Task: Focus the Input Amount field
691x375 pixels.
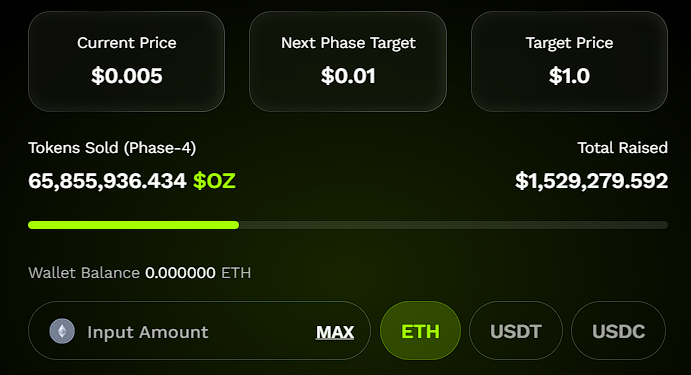Action: pos(200,331)
